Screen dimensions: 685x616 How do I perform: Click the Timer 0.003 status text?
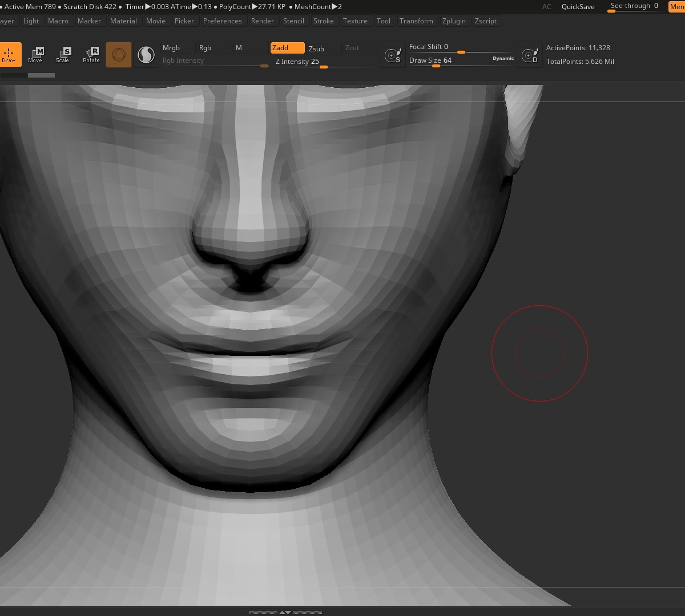[147, 7]
